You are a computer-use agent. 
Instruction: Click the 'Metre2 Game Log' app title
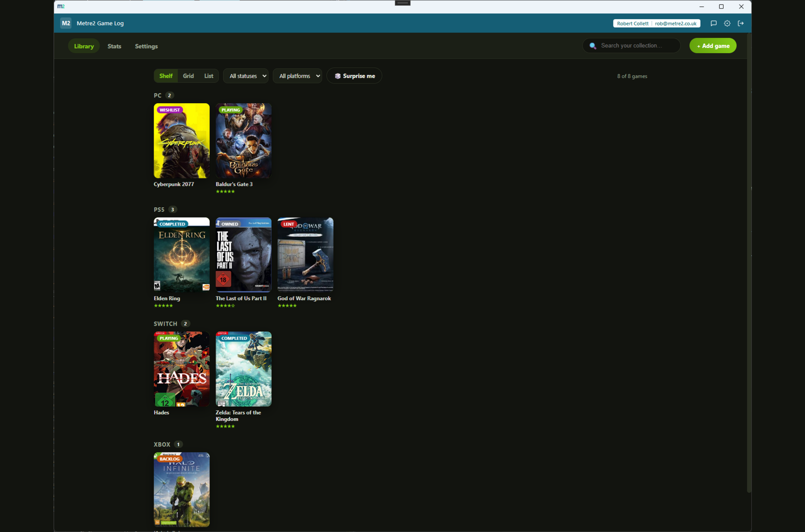point(101,23)
